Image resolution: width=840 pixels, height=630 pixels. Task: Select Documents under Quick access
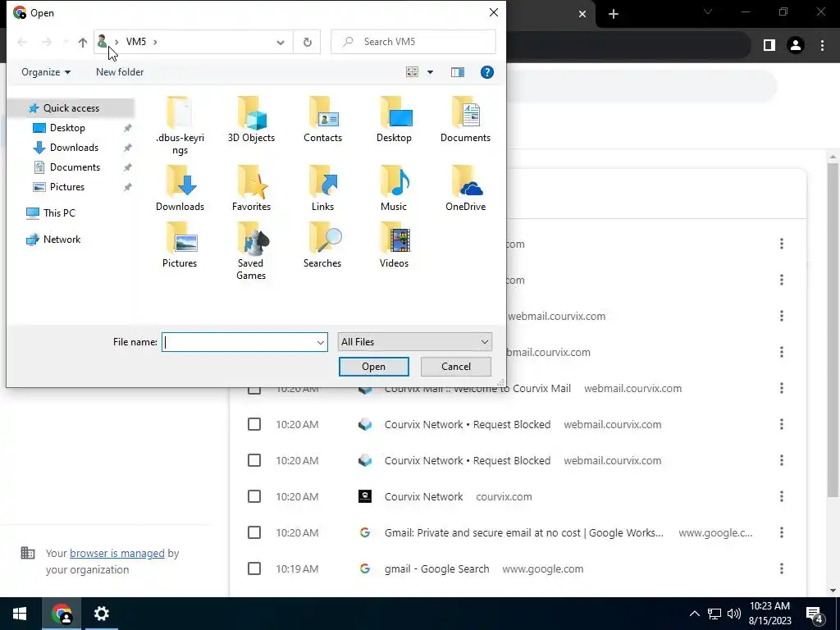[75, 167]
